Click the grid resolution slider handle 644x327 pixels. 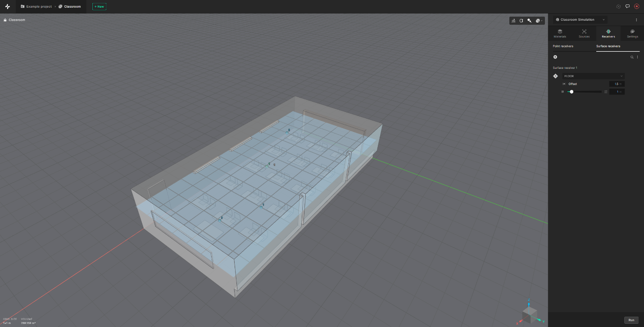(571, 92)
